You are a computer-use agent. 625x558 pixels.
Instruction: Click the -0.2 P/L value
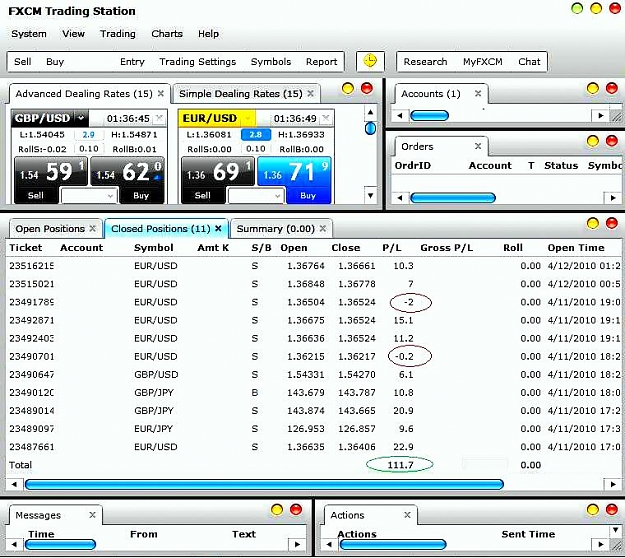[404, 356]
